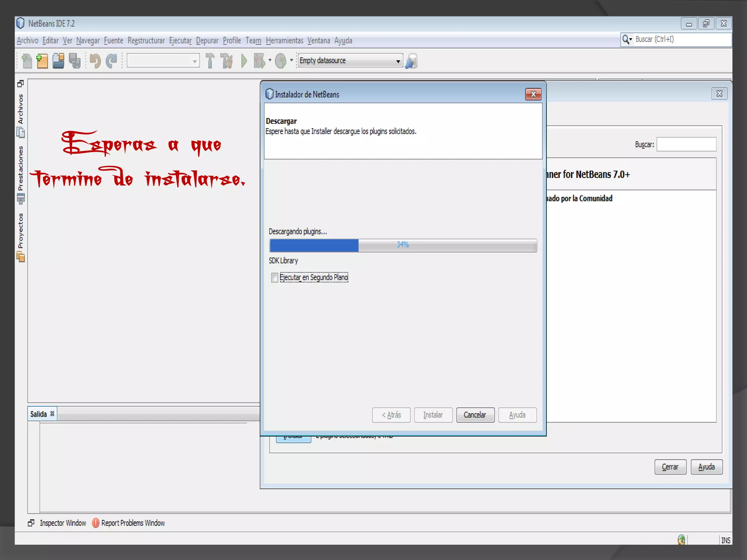747x560 pixels.
Task: Expand the Empty datasource dropdown
Action: (398, 61)
